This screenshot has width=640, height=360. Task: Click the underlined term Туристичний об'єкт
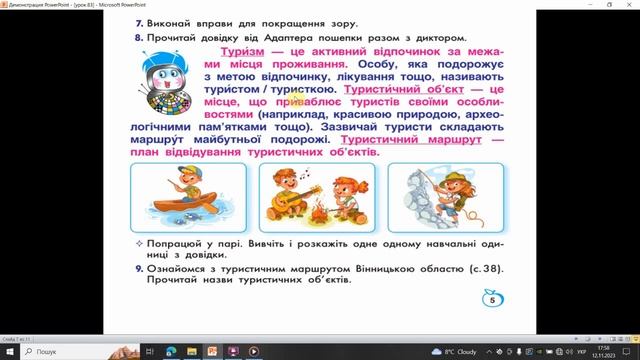[404, 89]
